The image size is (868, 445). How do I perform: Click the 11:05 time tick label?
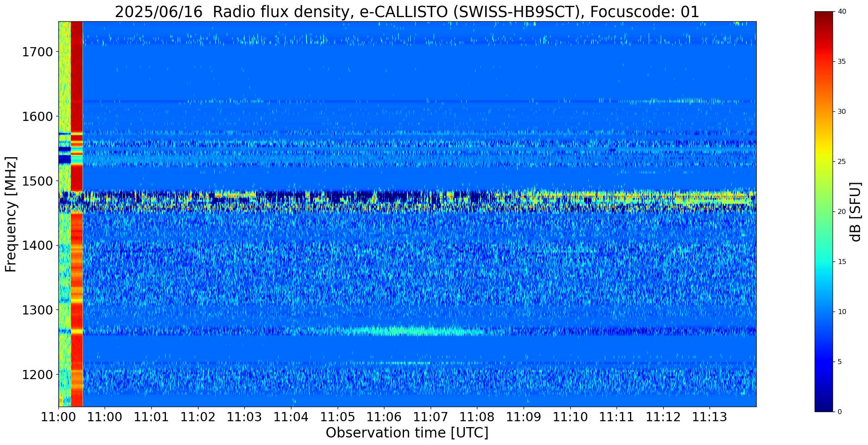point(337,417)
